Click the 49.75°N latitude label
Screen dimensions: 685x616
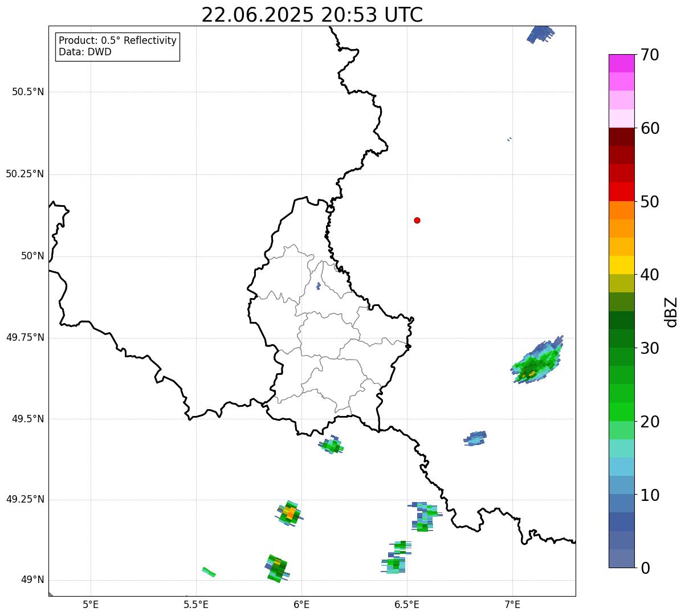coord(25,337)
